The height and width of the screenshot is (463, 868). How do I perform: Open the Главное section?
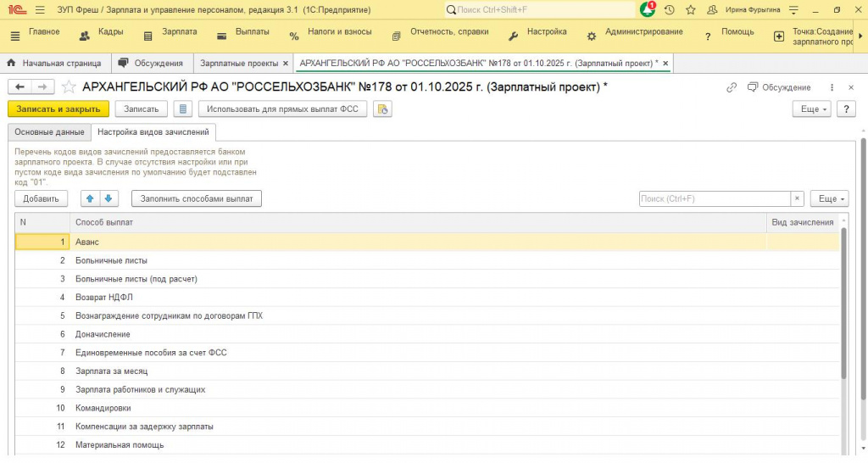coord(44,31)
